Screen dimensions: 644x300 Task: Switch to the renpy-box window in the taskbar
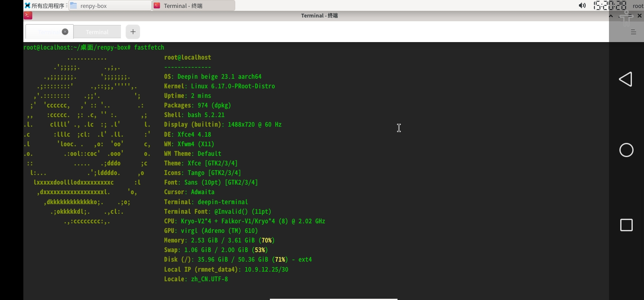(110, 5)
